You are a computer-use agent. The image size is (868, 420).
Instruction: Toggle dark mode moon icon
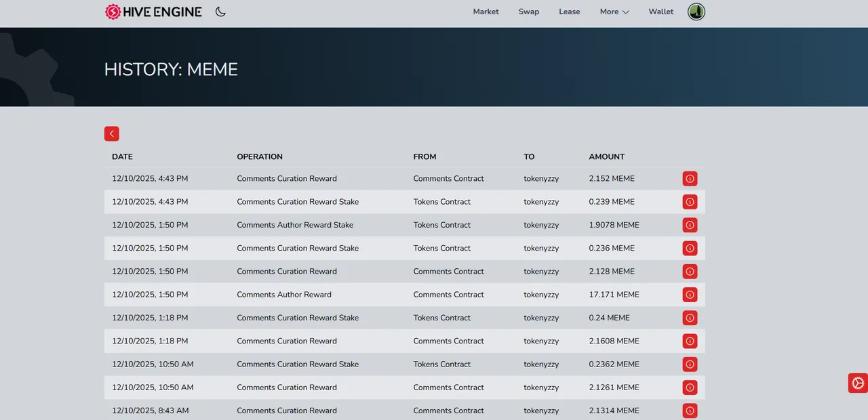click(x=220, y=12)
